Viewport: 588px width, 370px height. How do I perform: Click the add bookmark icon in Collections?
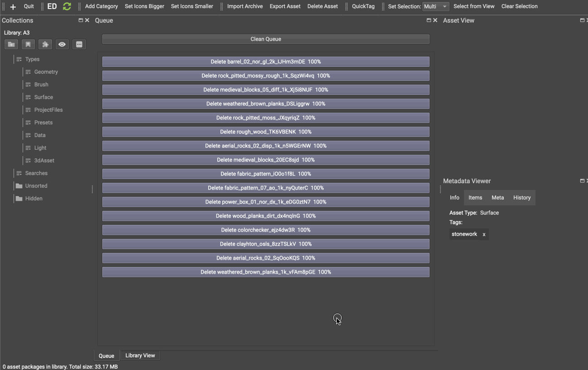click(28, 44)
